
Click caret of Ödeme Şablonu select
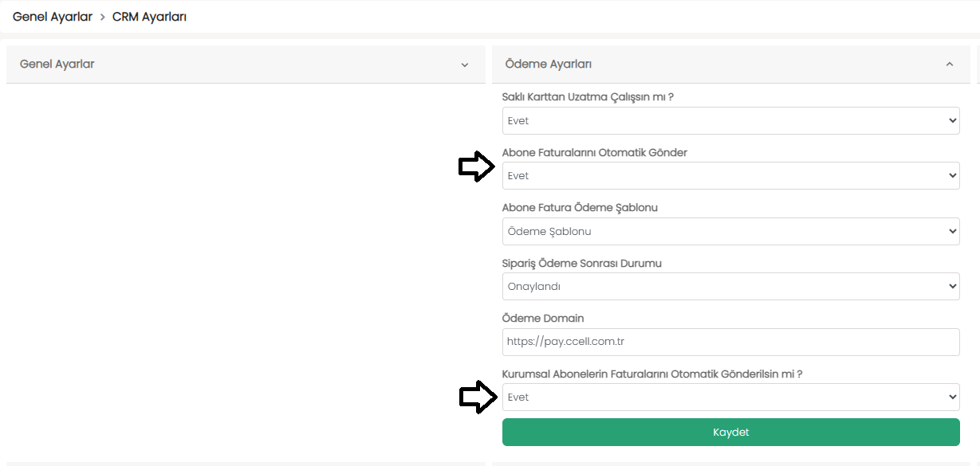[x=952, y=232]
